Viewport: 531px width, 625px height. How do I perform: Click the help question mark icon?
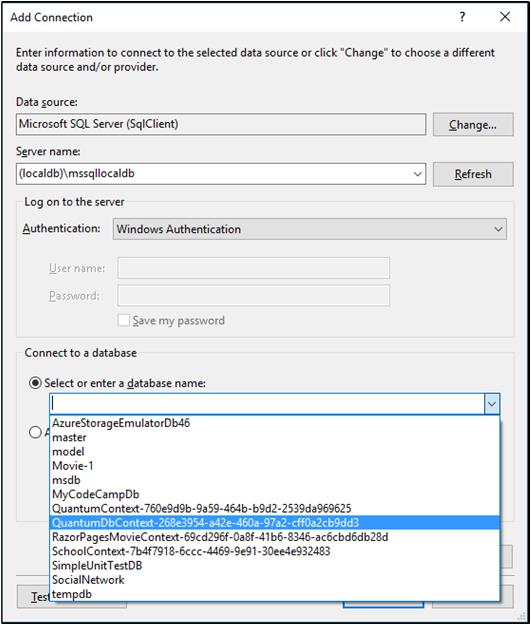(462, 17)
